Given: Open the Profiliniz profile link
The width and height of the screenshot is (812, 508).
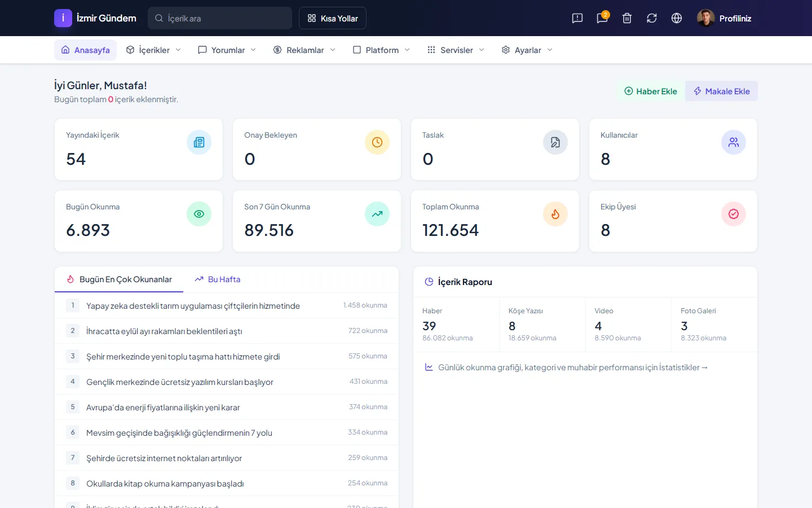Looking at the screenshot, I should (735, 18).
